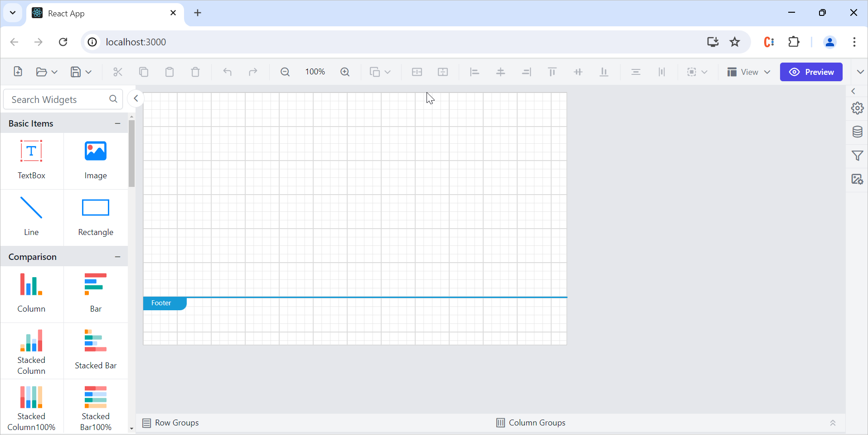This screenshot has height=435, width=868.
Task: Switch to the Column Groups panel
Action: tap(531, 423)
